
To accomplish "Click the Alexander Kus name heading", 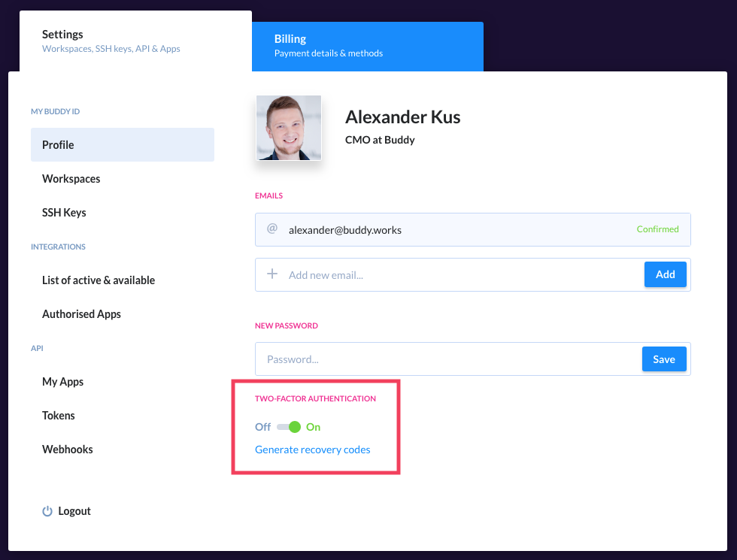I will click(403, 117).
